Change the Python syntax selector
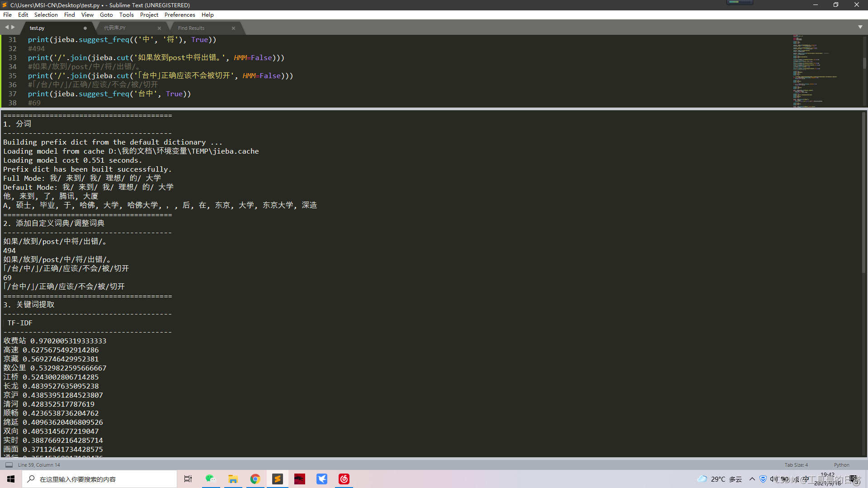868x488 pixels. (x=841, y=465)
